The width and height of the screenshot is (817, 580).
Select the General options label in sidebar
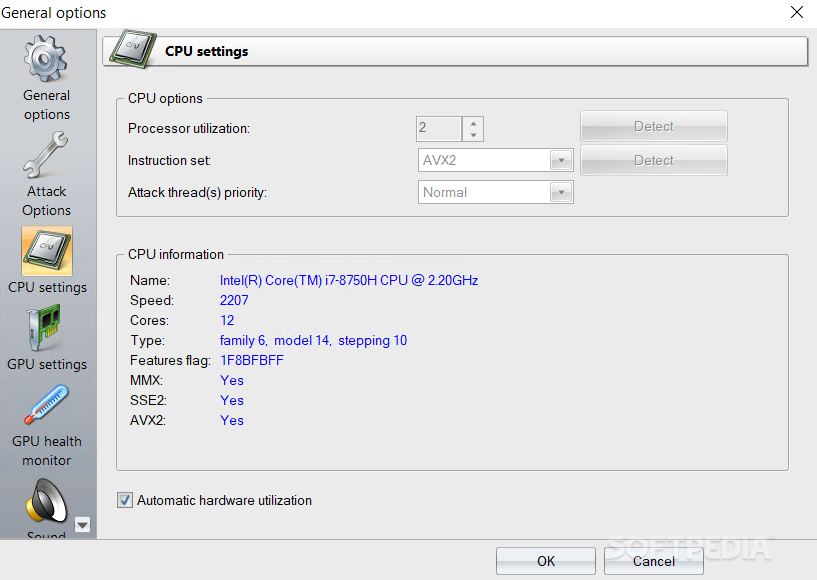46,105
